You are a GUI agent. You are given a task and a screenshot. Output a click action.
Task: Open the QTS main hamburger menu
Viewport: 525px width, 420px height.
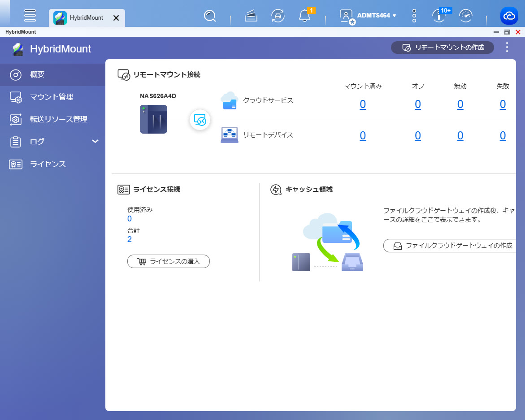click(x=30, y=15)
